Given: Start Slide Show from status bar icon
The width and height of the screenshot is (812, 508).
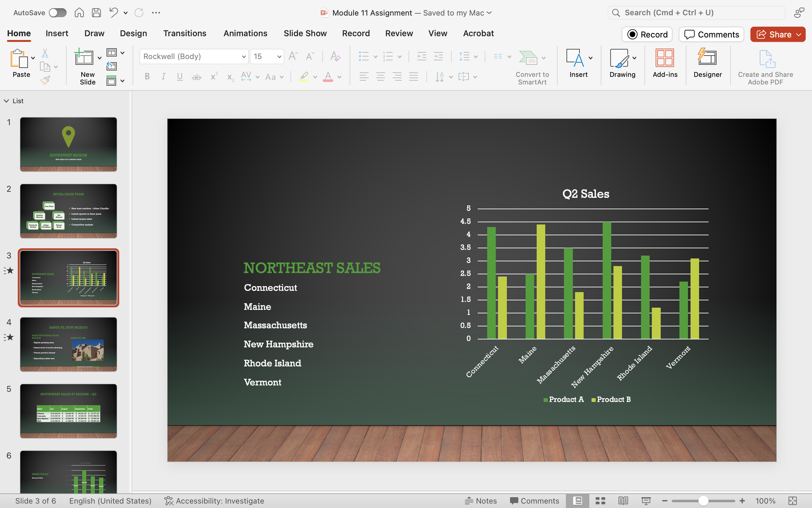Looking at the screenshot, I should 646,501.
